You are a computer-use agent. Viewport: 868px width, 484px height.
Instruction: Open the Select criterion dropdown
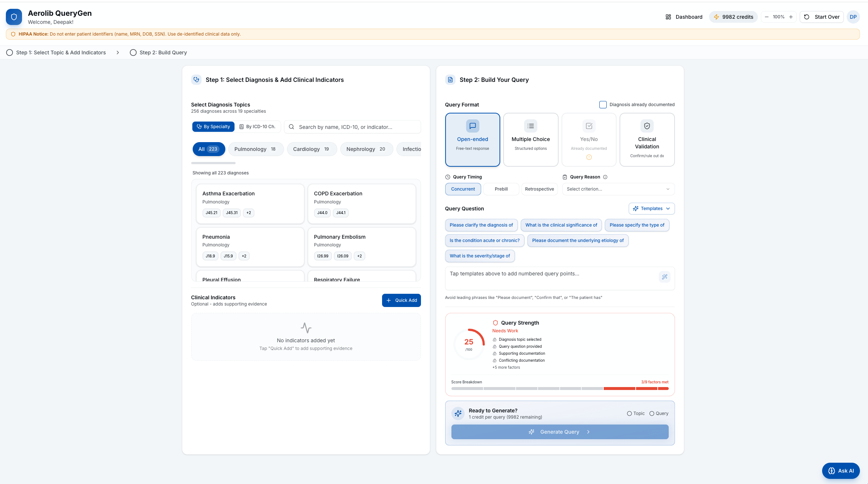pyautogui.click(x=618, y=189)
